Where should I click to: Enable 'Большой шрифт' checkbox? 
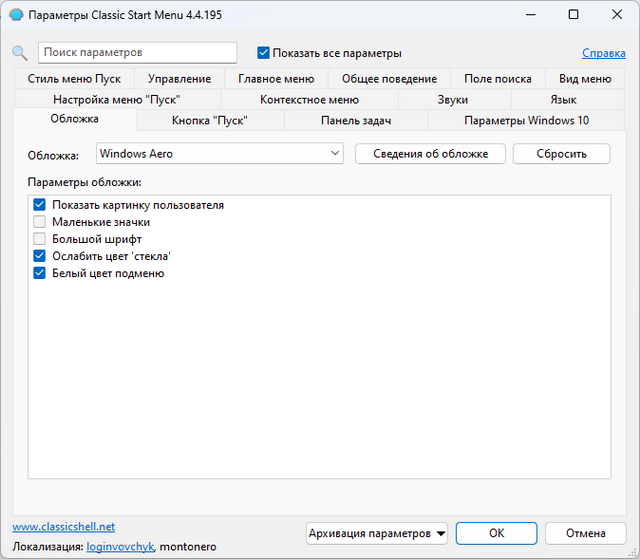(40, 239)
